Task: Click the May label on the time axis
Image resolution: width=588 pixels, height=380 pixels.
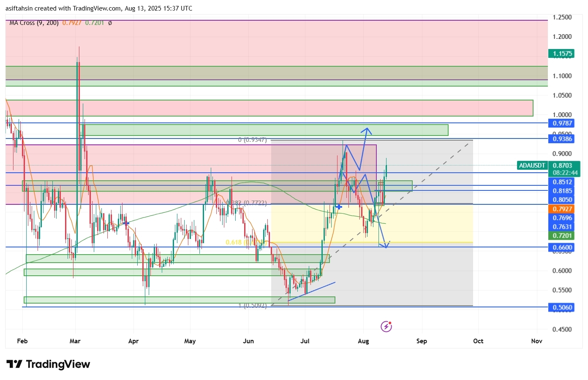Action: [190, 341]
